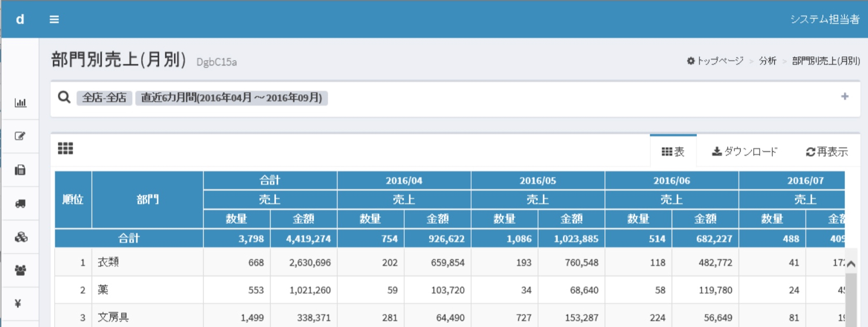Click the 2016/06 column header
Image resolution: width=868 pixels, height=327 pixels.
(672, 181)
